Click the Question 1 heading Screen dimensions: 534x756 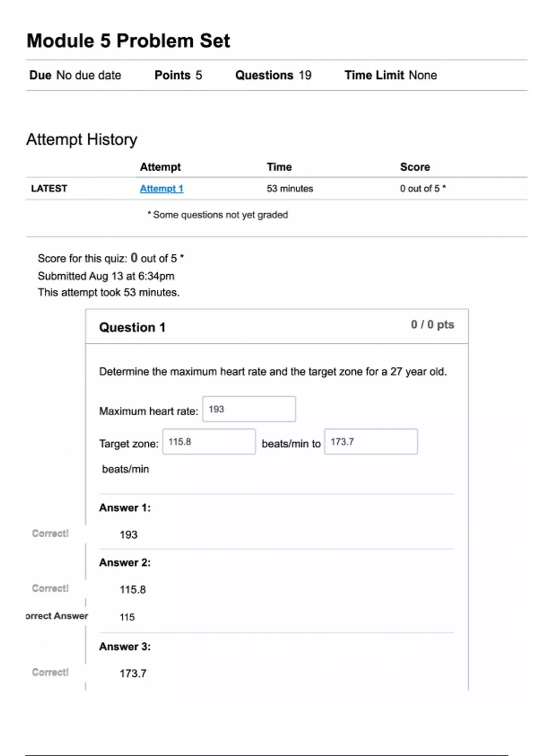tap(132, 327)
